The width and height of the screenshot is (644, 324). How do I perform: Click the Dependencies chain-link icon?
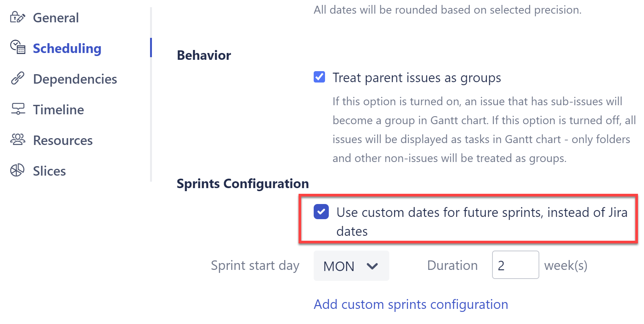pos(17,79)
